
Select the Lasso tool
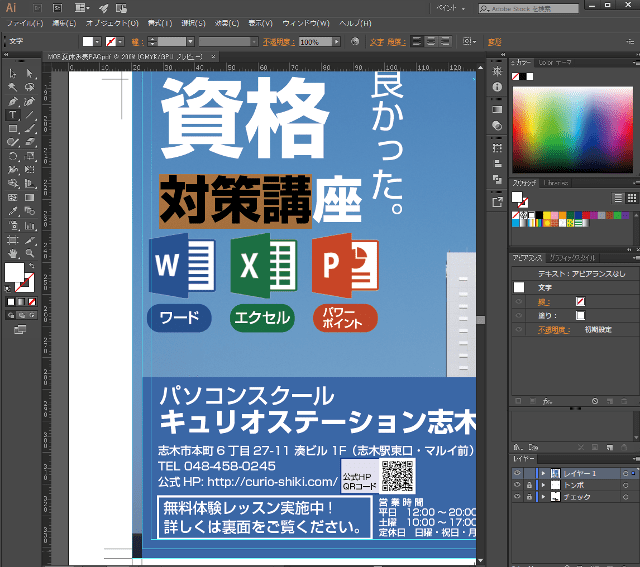pyautogui.click(x=29, y=87)
